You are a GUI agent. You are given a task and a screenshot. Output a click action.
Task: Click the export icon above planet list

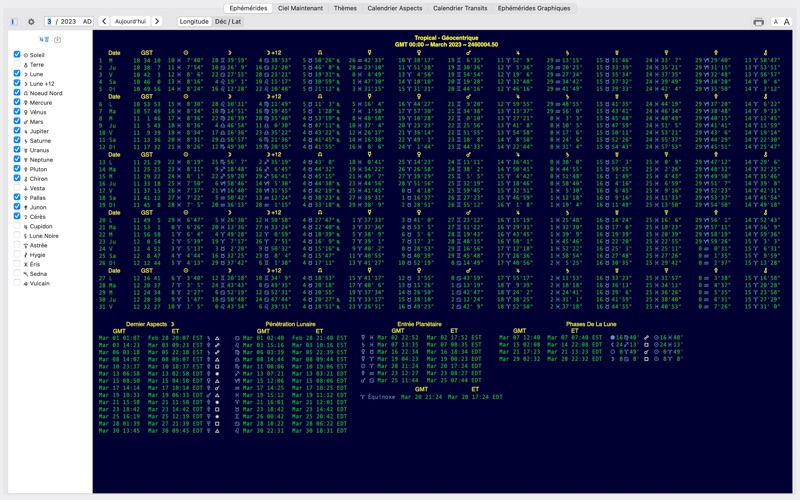(x=57, y=39)
